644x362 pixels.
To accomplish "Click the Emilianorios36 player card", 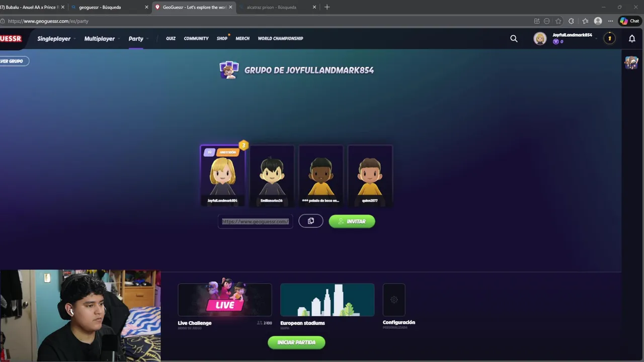I will tap(272, 175).
